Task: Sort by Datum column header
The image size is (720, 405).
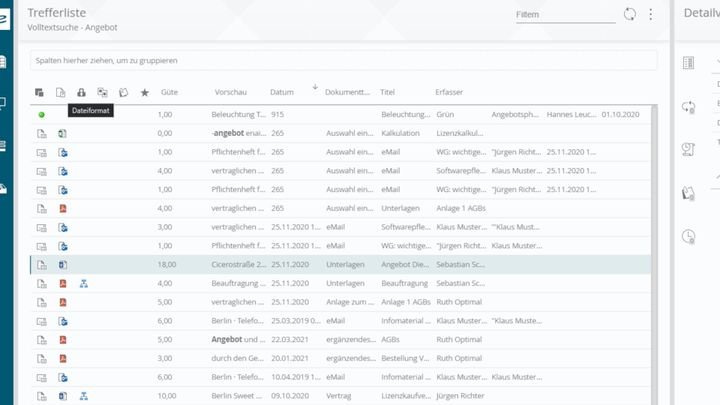Action: 282,92
